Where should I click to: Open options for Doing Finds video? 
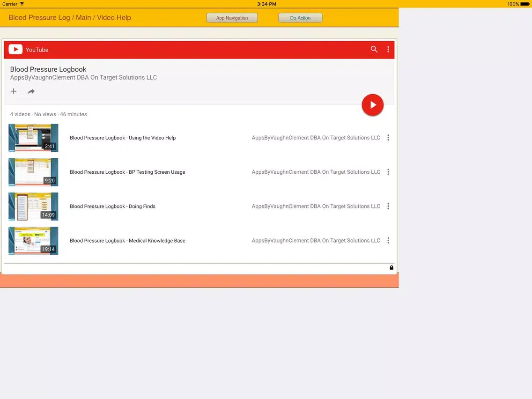coord(388,206)
